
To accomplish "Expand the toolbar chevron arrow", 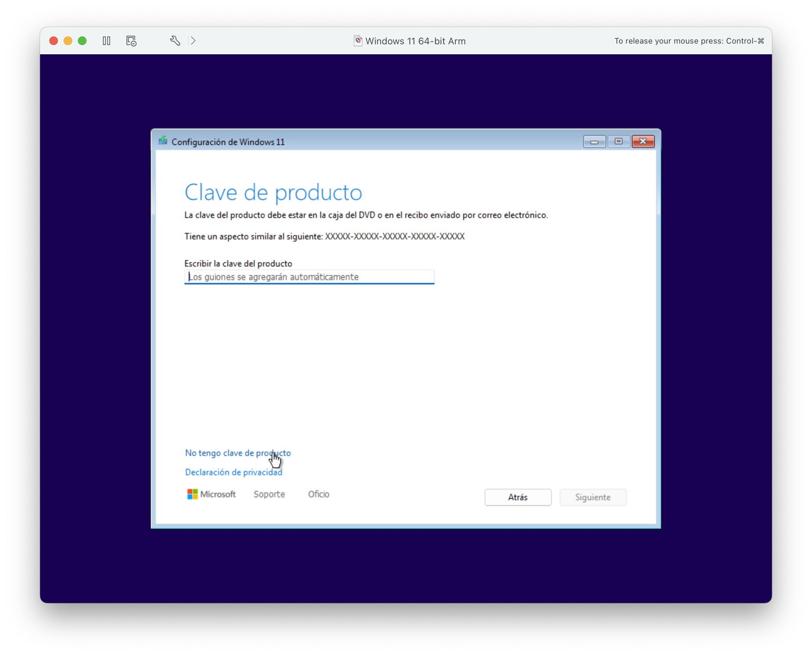I will click(193, 41).
